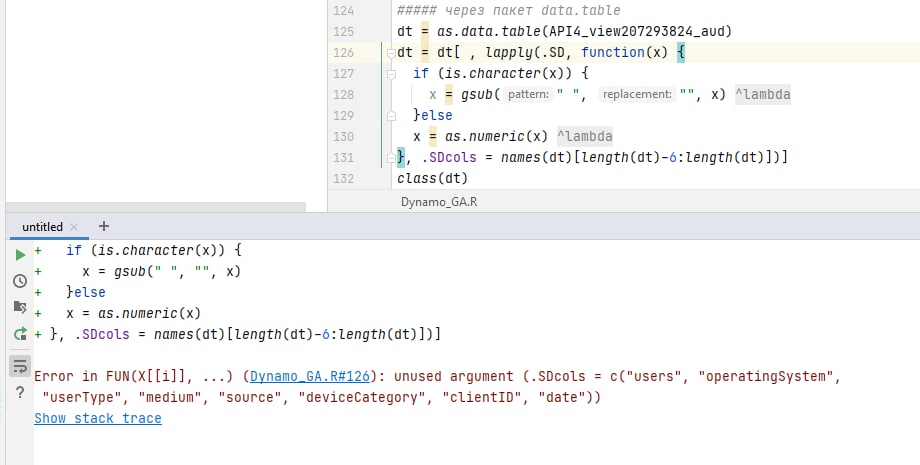Click .SDcols in editor line 131
Screen dimensions: 920x465
[449, 158]
